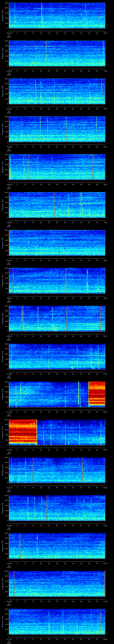Select the red spike near 45 seconds in the 4:13:00 panel
Screen dimensions: 114x644
coord(82,470)
